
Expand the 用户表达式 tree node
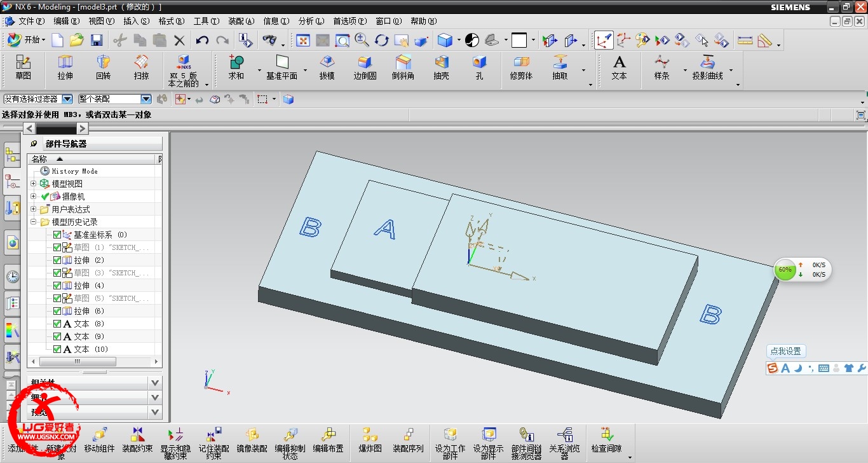[33, 209]
